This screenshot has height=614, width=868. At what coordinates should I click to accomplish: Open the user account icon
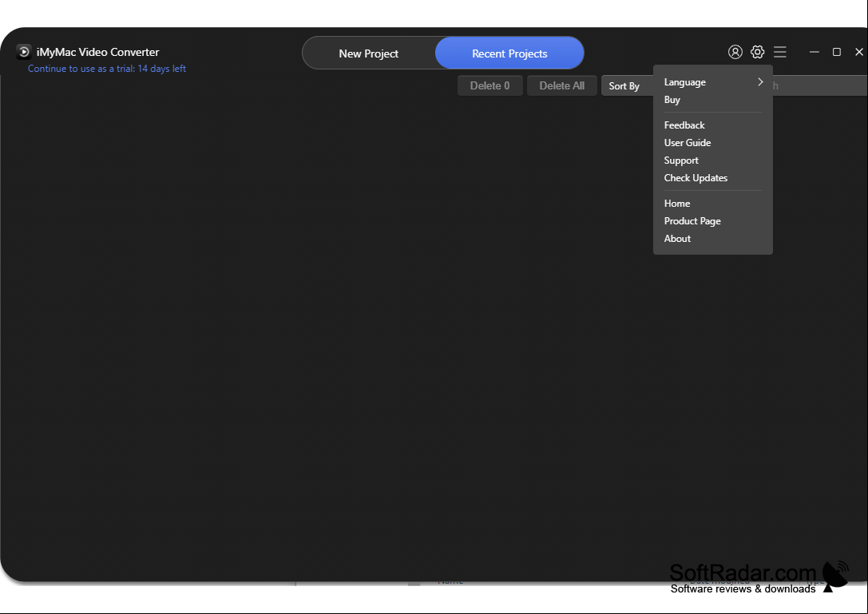coord(735,52)
